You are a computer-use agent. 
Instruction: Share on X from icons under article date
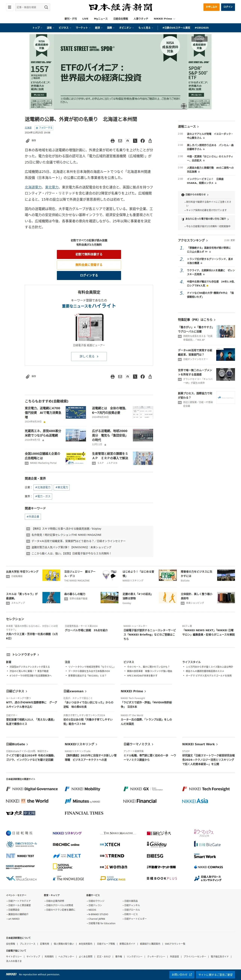(x=135, y=141)
